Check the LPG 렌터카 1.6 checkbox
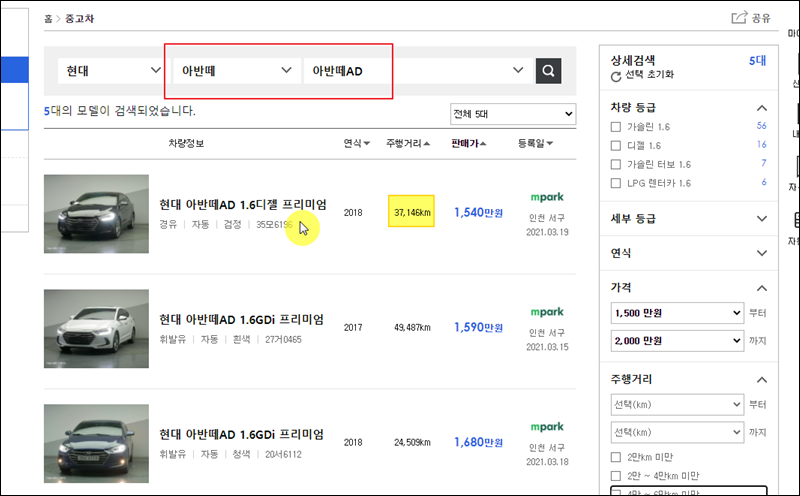800x496 pixels. click(616, 183)
